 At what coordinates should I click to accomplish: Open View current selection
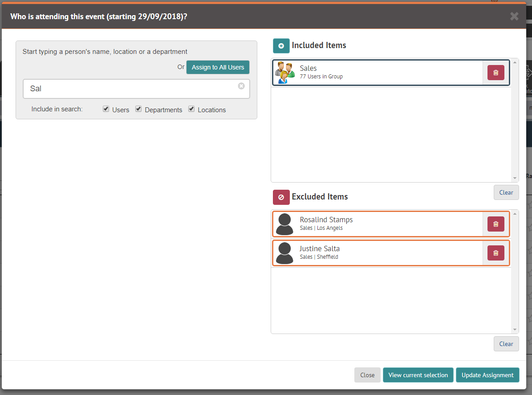418,375
